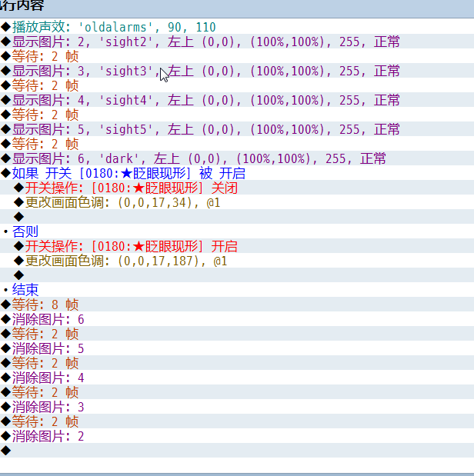The image size is (474, 476).
Task: Select wait 2 frames row after 'sight4'
Action: coord(237,115)
